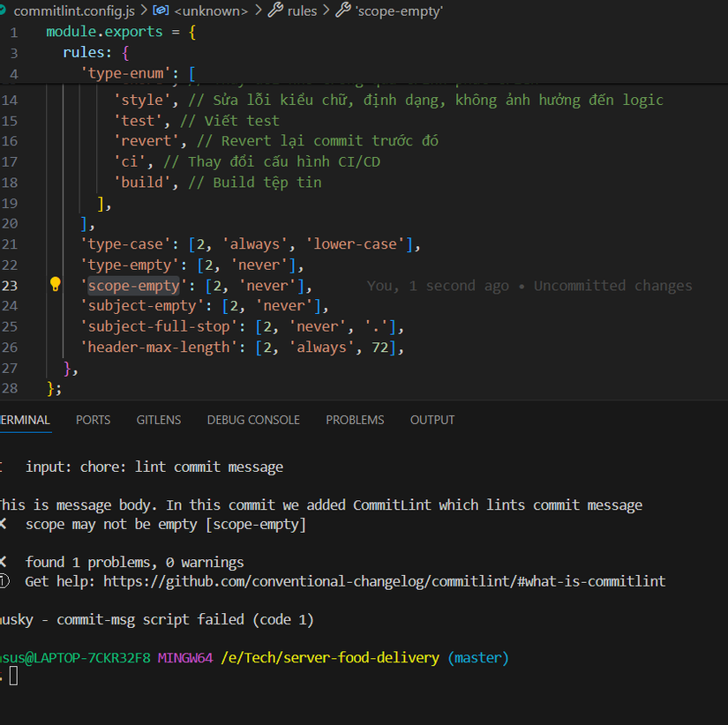728x725 pixels.
Task: Select line number 23 in the gutter
Action: 12,285
